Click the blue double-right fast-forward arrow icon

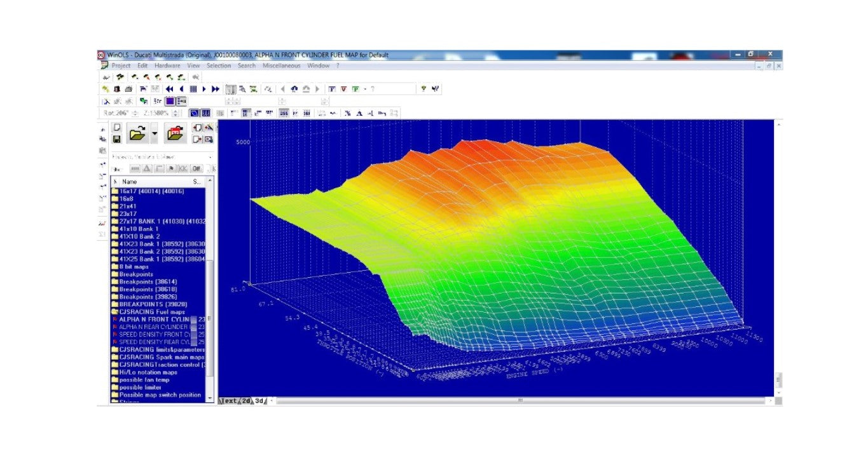point(216,89)
